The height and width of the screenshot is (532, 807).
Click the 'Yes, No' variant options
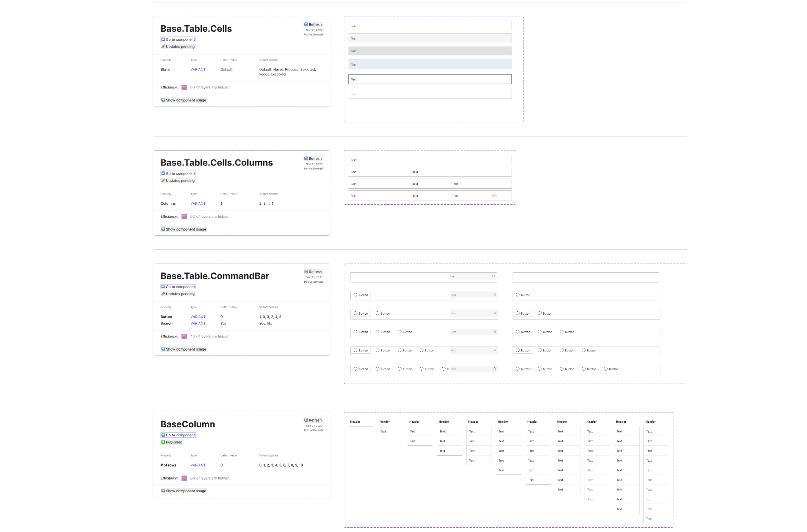click(x=265, y=323)
